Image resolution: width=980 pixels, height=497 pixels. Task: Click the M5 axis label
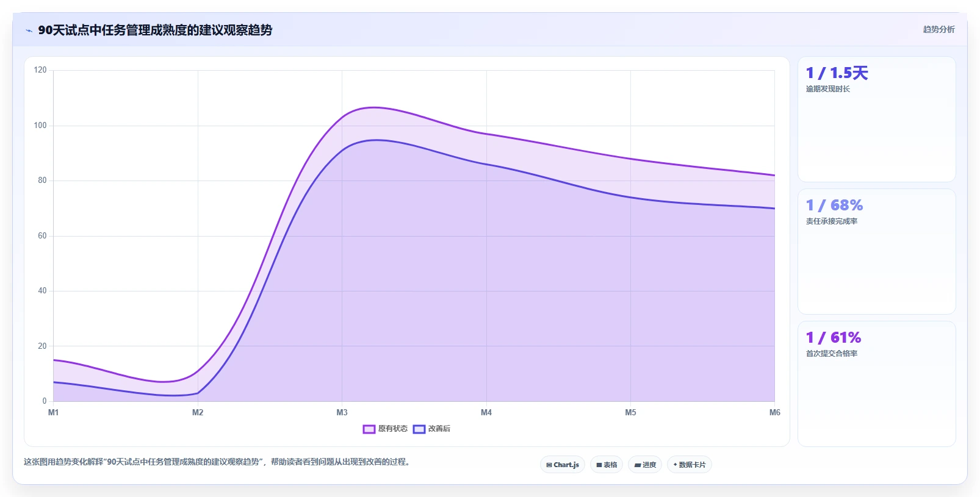pyautogui.click(x=630, y=413)
